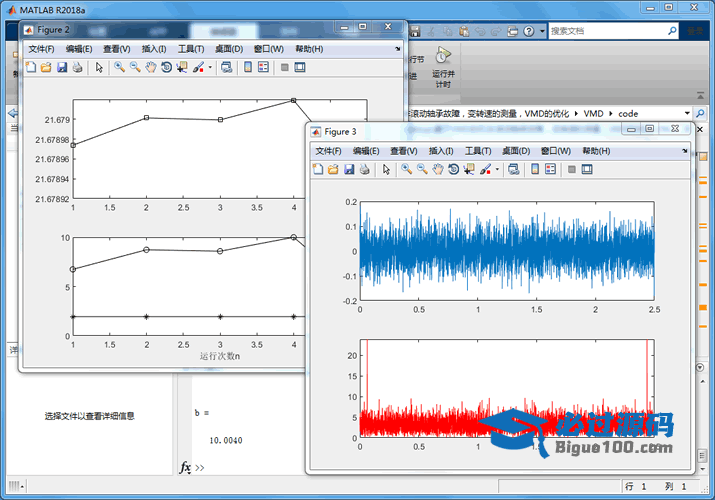
Task: Open 帮助(H) menu in Figure 3
Action: pos(596,151)
